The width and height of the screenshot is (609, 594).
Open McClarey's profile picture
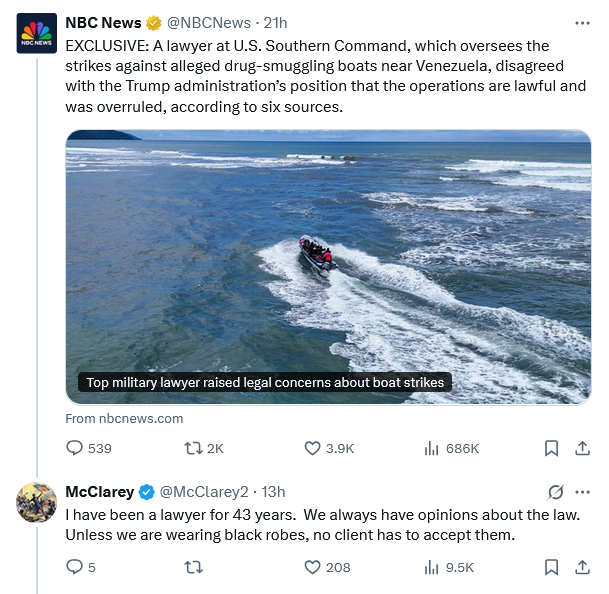click(x=37, y=502)
